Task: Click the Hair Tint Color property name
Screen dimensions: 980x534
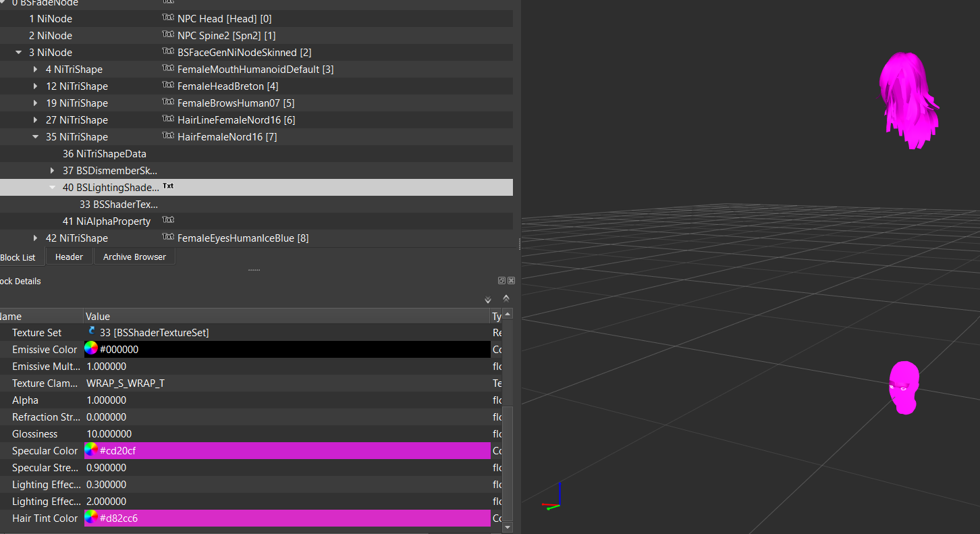Action: (45, 518)
